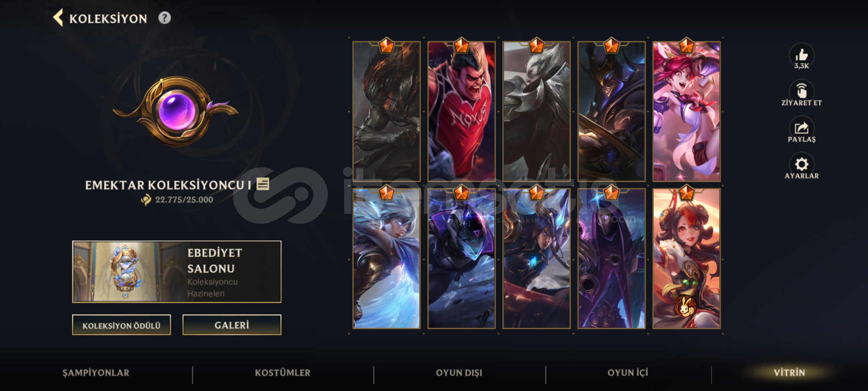The height and width of the screenshot is (391, 868).
Task: Switch to the Şampiyonlar tab
Action: point(96,373)
